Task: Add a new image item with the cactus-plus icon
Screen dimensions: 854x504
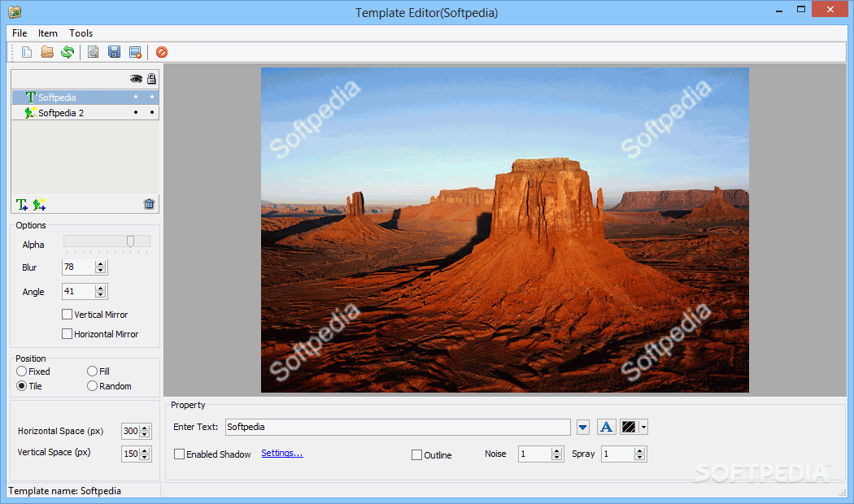Action: (x=39, y=205)
